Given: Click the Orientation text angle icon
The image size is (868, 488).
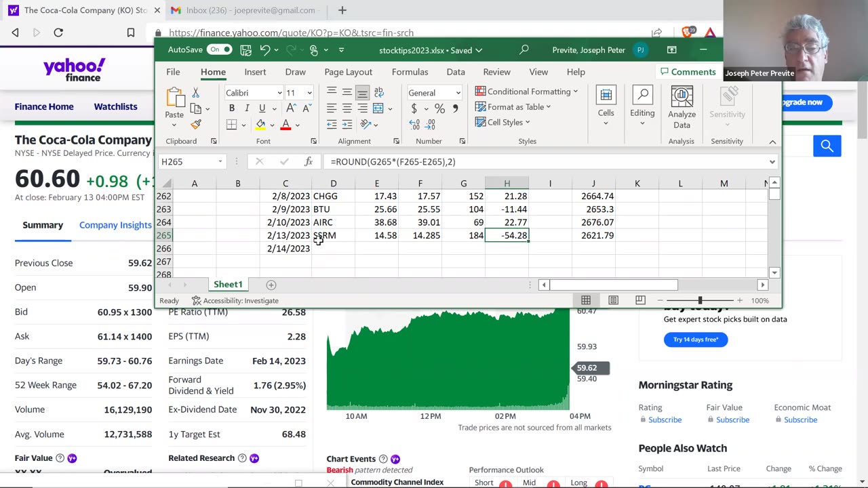Looking at the screenshot, I should point(366,125).
